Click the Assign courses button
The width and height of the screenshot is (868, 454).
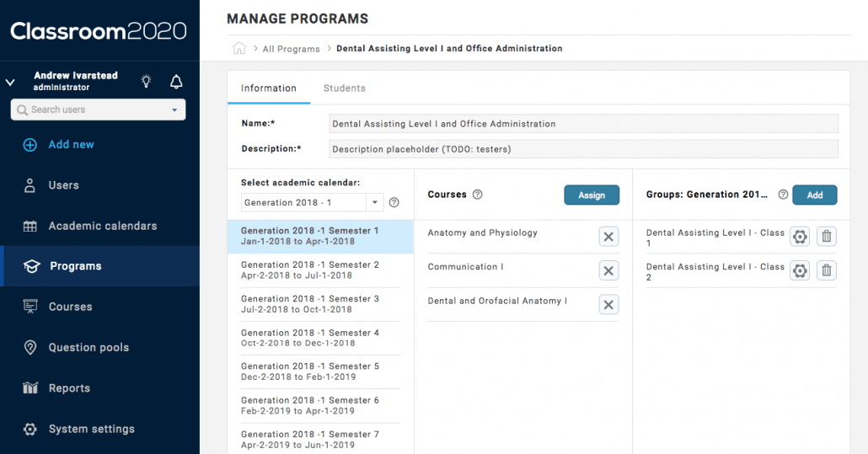point(591,195)
